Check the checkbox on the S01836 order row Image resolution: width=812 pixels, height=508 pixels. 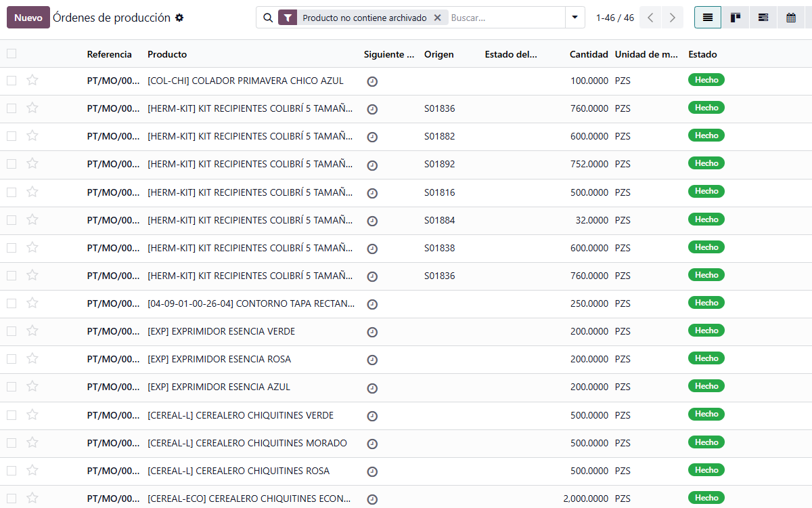12,108
